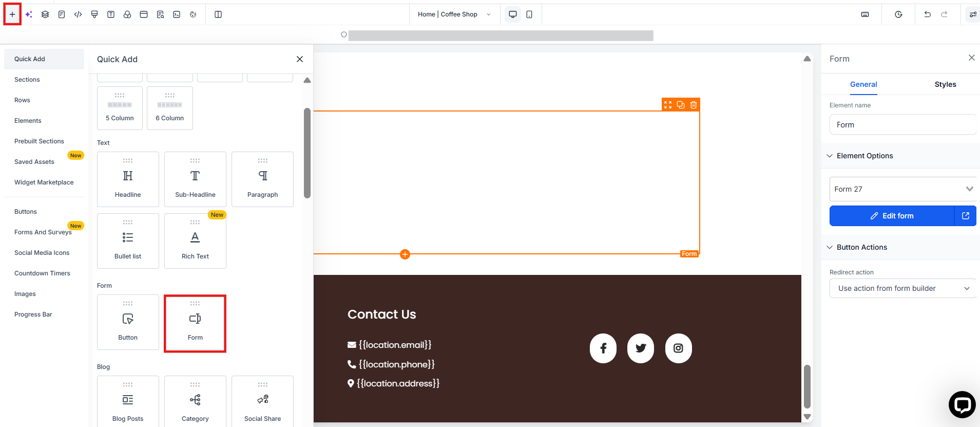The image size is (980, 427).
Task: Open Widget Marketplace
Action: [44, 182]
